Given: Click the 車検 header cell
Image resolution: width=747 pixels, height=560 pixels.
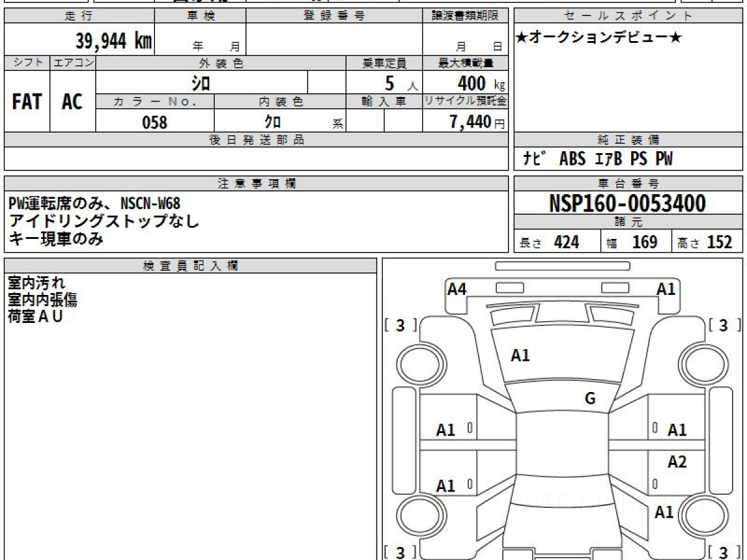Looking at the screenshot, I should pyautogui.click(x=200, y=16).
